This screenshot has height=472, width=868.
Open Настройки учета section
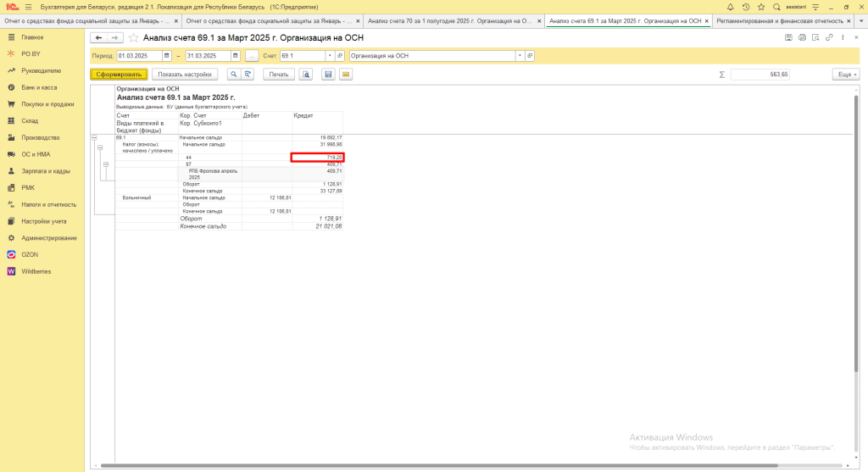(44, 221)
